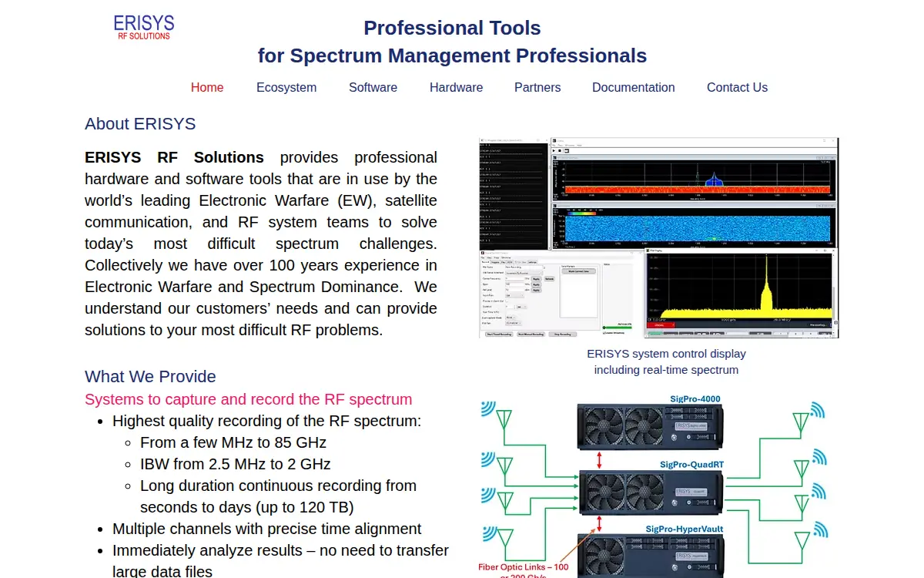Open the Contact Us page
This screenshot has width=924, height=578.
tap(737, 87)
